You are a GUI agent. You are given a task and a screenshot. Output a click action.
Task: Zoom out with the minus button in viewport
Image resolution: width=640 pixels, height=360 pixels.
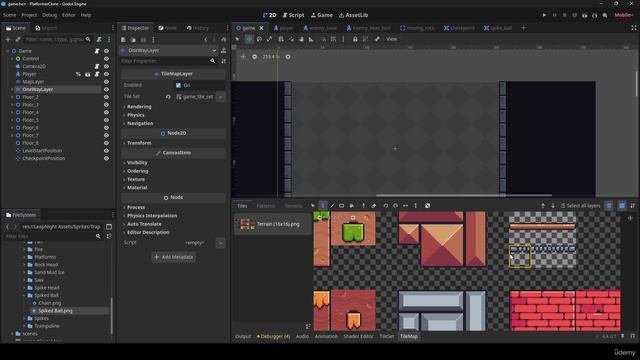(x=254, y=57)
